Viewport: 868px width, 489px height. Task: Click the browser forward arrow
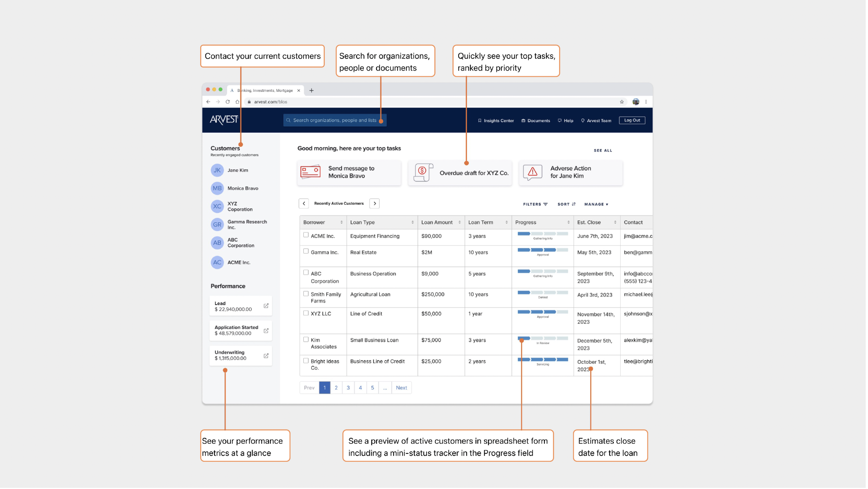218,102
